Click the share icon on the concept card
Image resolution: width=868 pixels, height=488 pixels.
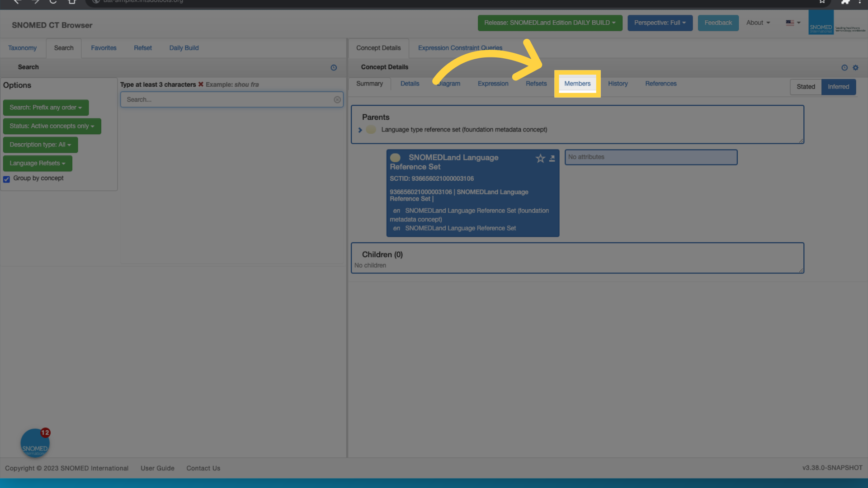[552, 158]
